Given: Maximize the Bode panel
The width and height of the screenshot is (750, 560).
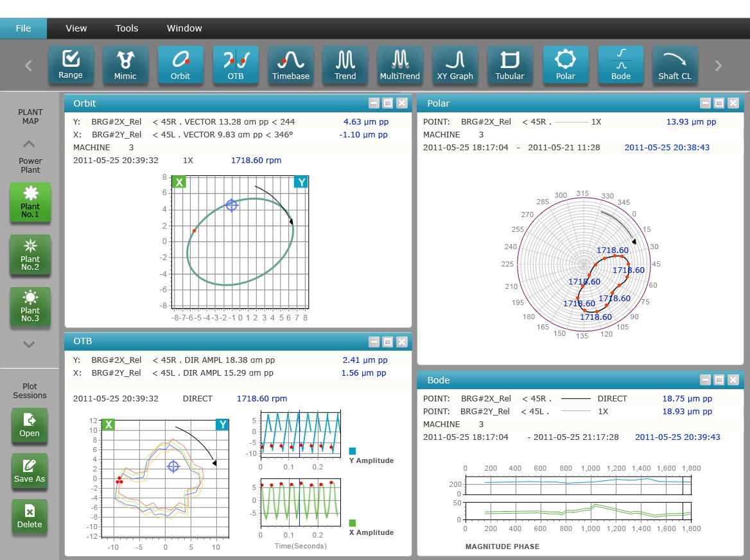Looking at the screenshot, I should pos(719,380).
